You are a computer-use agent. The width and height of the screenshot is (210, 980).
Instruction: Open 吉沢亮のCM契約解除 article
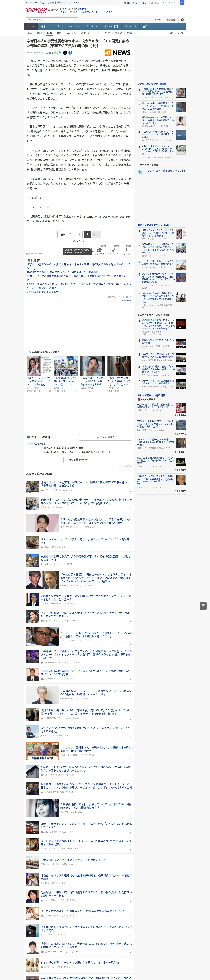click(95, 521)
